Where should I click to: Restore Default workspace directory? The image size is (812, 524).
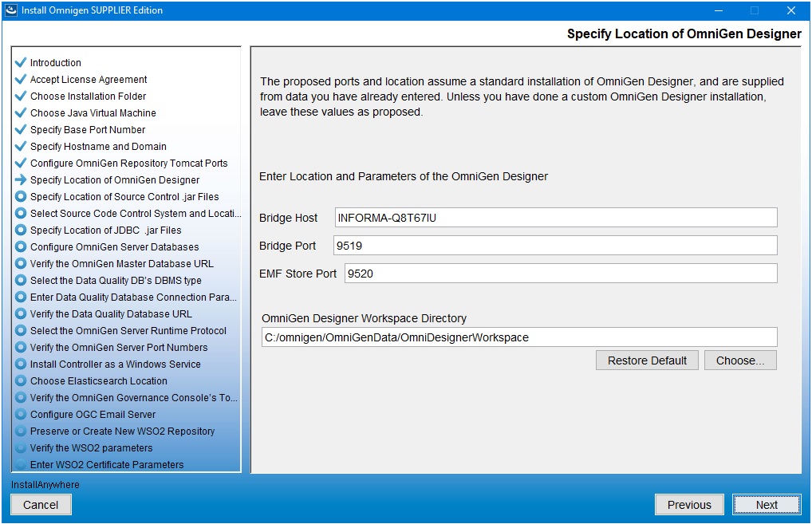click(x=647, y=360)
